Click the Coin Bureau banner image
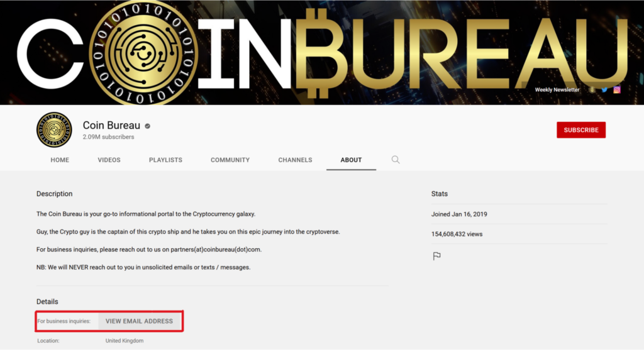644x350 pixels. coord(322,53)
